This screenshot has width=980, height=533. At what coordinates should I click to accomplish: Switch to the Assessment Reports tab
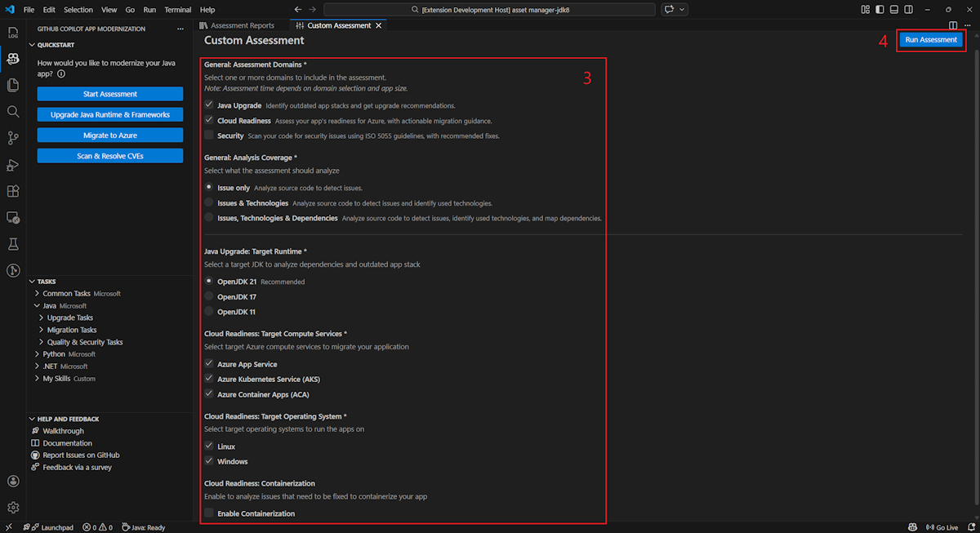point(242,25)
